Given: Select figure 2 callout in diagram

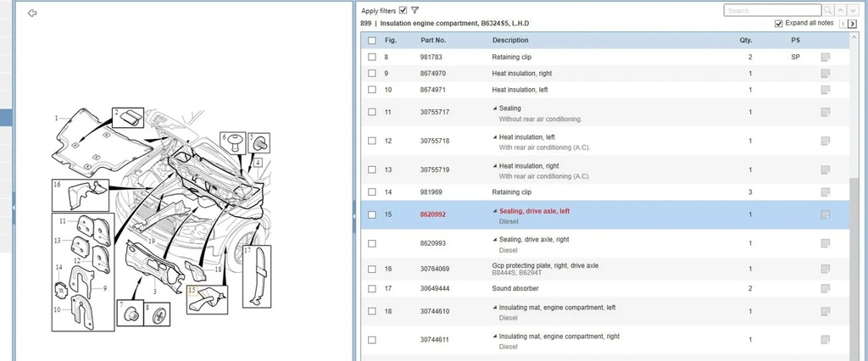Looking at the screenshot, I should pyautogui.click(x=128, y=118).
